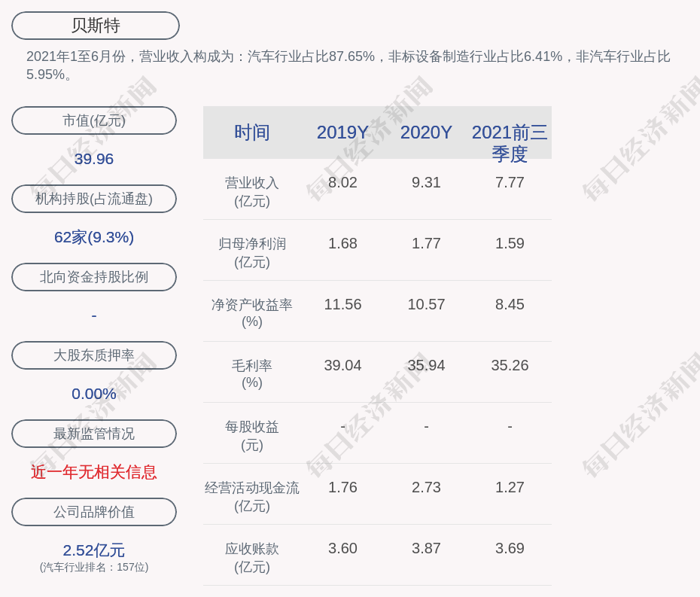
Task: Click the 机构持股(占流通盘) pill
Action: [94, 199]
